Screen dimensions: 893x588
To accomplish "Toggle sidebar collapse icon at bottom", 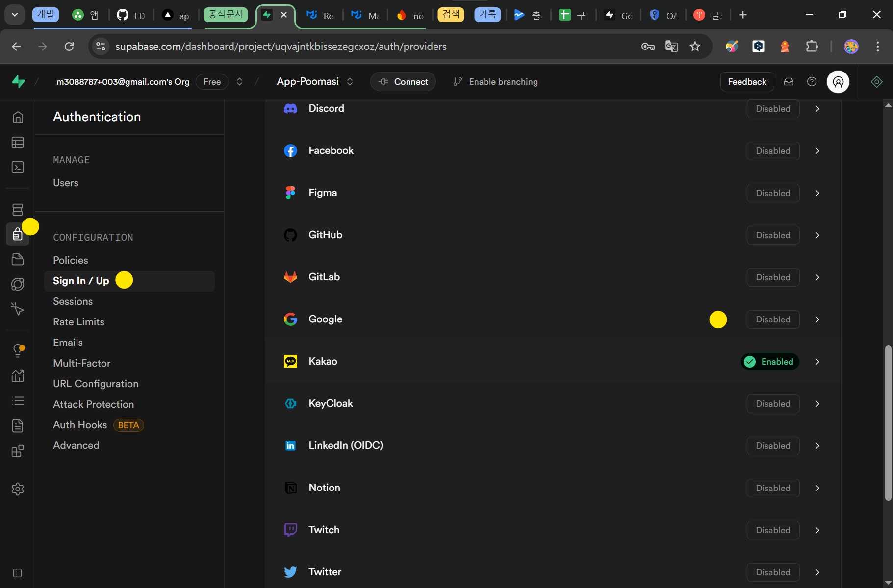I will [18, 573].
